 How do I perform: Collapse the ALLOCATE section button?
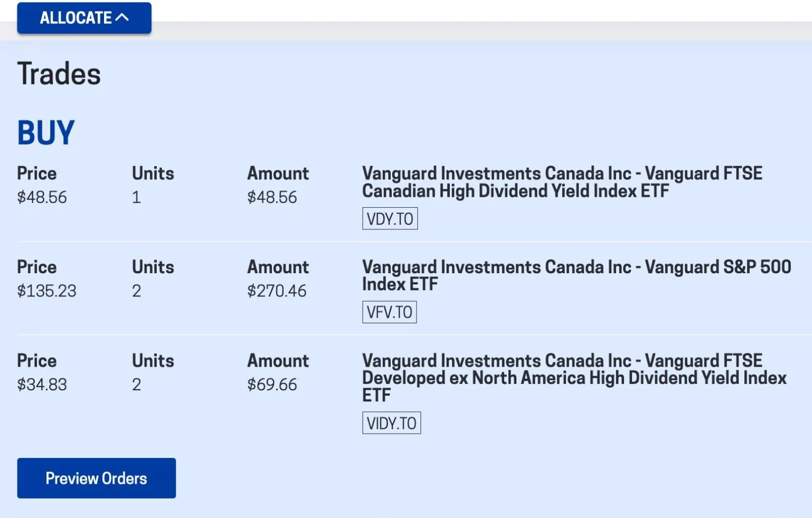coord(84,18)
